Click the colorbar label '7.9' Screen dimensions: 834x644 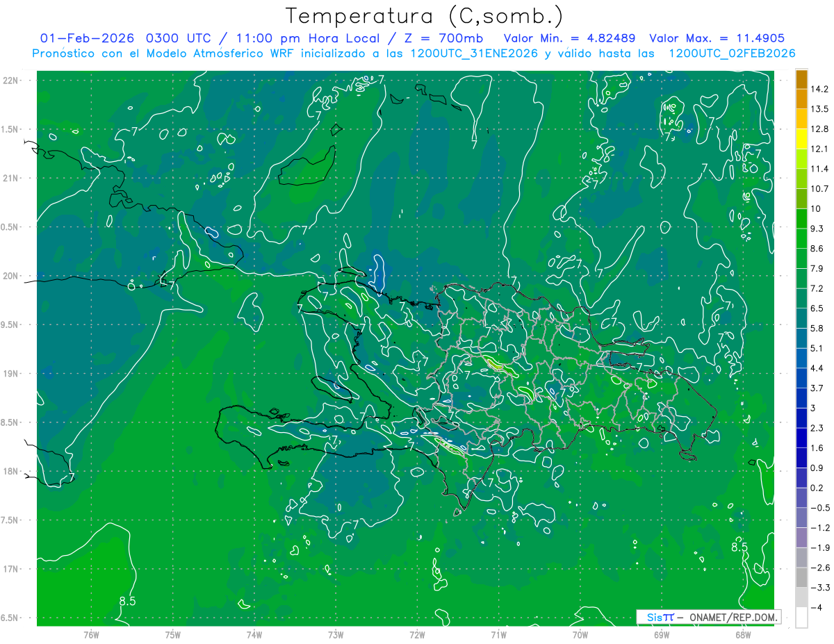(817, 269)
